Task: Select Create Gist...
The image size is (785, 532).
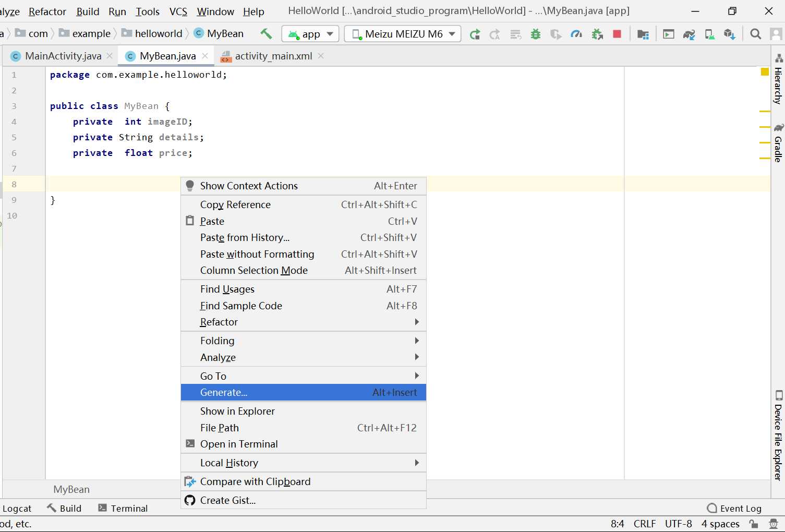Action: (x=304, y=500)
